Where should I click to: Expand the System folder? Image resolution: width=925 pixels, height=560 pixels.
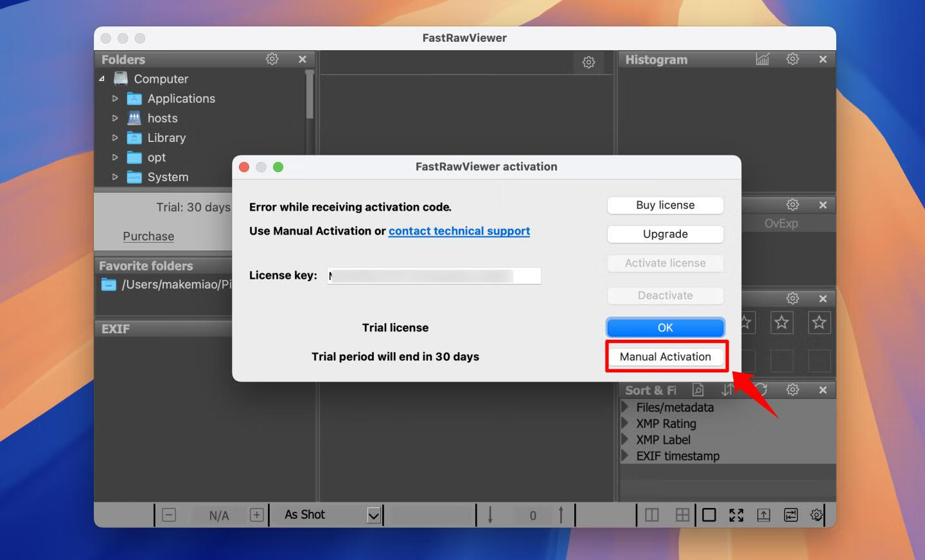(115, 177)
